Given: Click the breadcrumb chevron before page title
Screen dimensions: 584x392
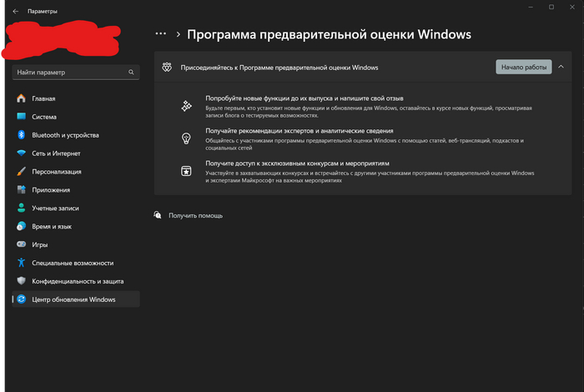Looking at the screenshot, I should pos(178,34).
